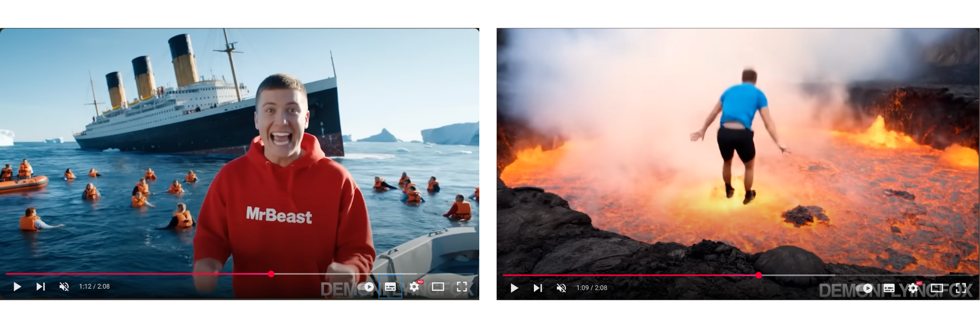Click the left player's red scrubber dot
The width and height of the screenshot is (980, 326).
pos(271,274)
